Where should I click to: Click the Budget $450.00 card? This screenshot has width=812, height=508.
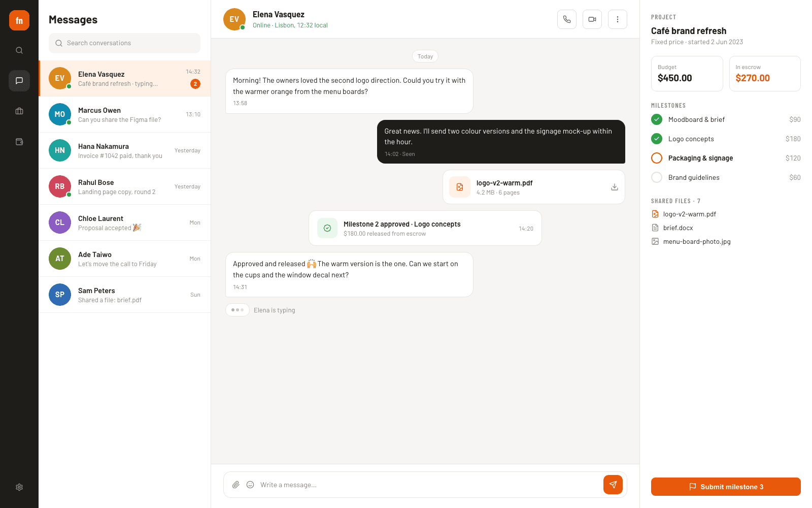click(x=687, y=74)
